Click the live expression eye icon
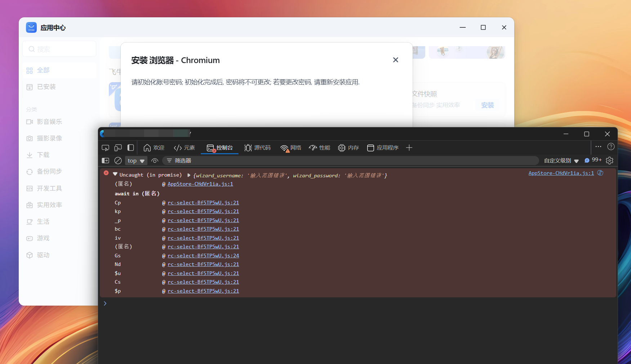Image resolution: width=631 pixels, height=364 pixels. coord(155,161)
